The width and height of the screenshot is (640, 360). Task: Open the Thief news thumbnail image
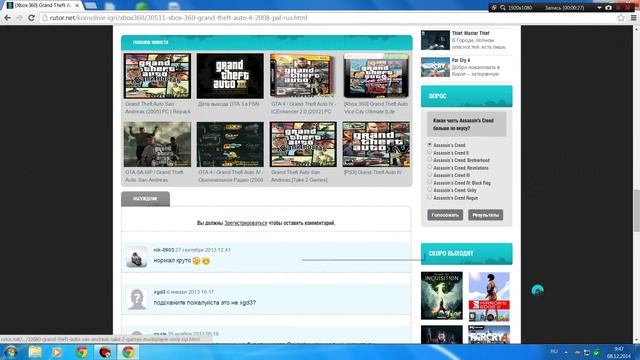click(435, 40)
